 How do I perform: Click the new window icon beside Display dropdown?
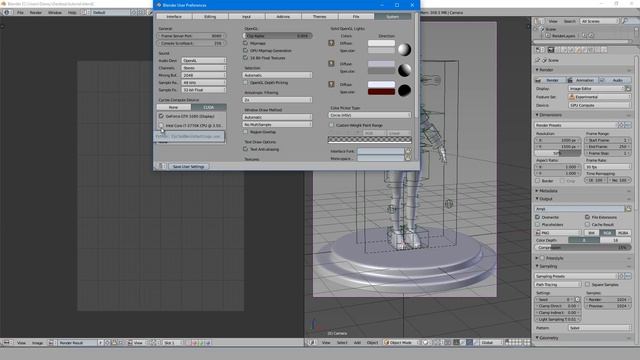[x=628, y=89]
